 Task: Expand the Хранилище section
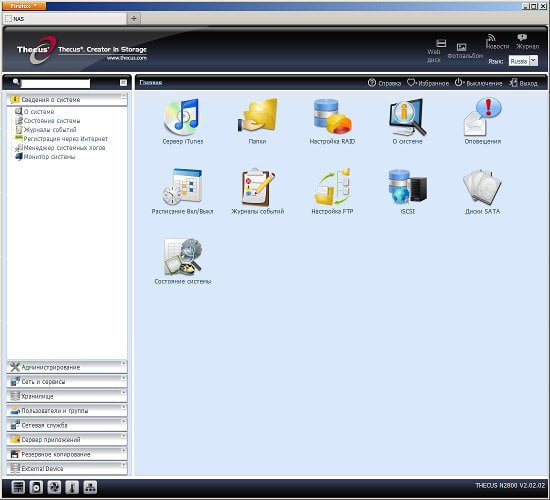[67, 396]
